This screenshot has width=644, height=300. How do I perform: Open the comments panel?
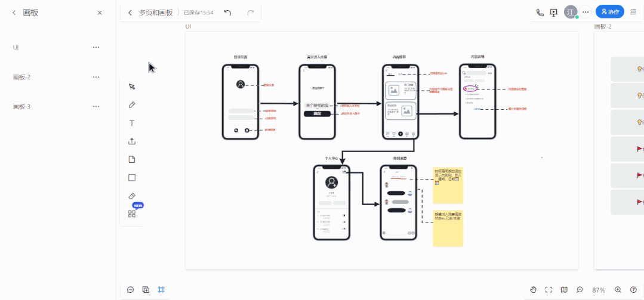tap(131, 290)
